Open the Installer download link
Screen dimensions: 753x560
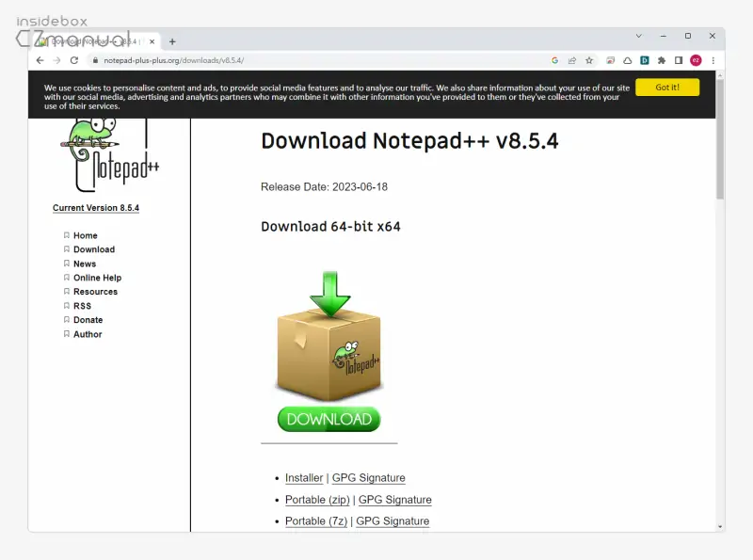coord(303,477)
